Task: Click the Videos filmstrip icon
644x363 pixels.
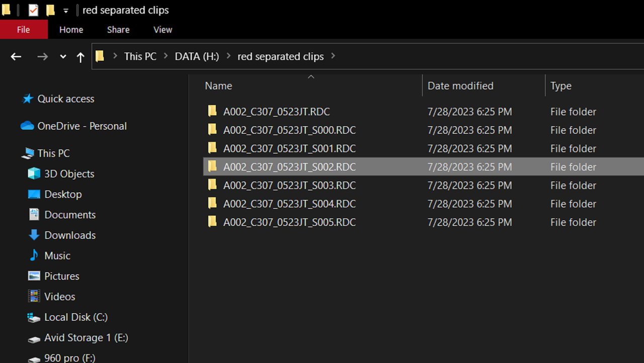Action: coord(34,297)
